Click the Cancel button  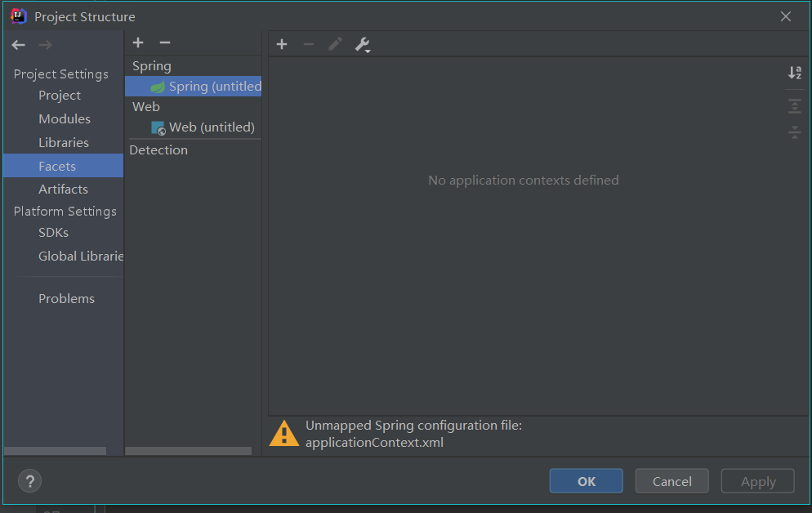(x=671, y=481)
